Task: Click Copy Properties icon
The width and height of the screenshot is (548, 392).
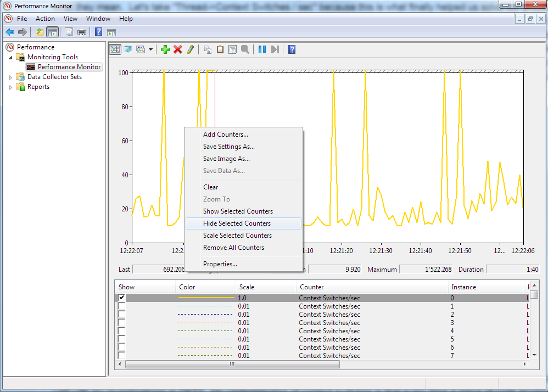Action: [x=208, y=49]
